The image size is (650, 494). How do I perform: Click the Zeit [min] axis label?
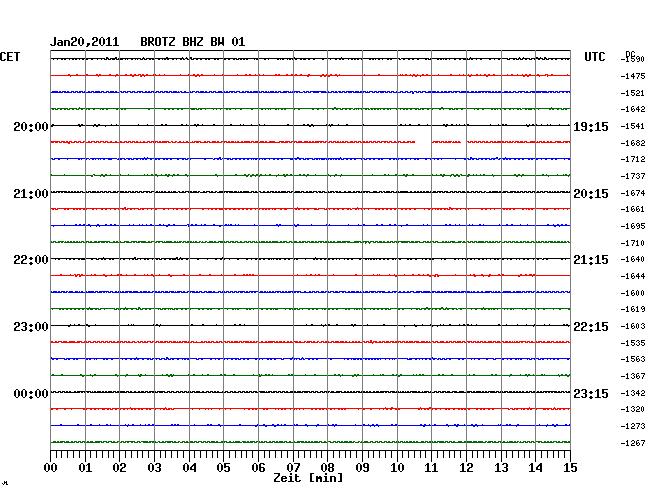click(310, 480)
